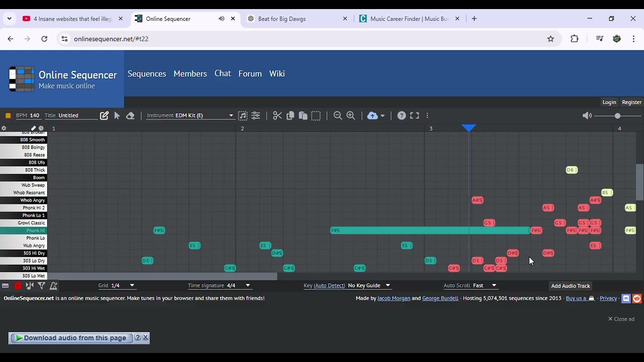Open the settings gear above the instrument list
Viewport: 644px width, 362px height.
point(4,129)
